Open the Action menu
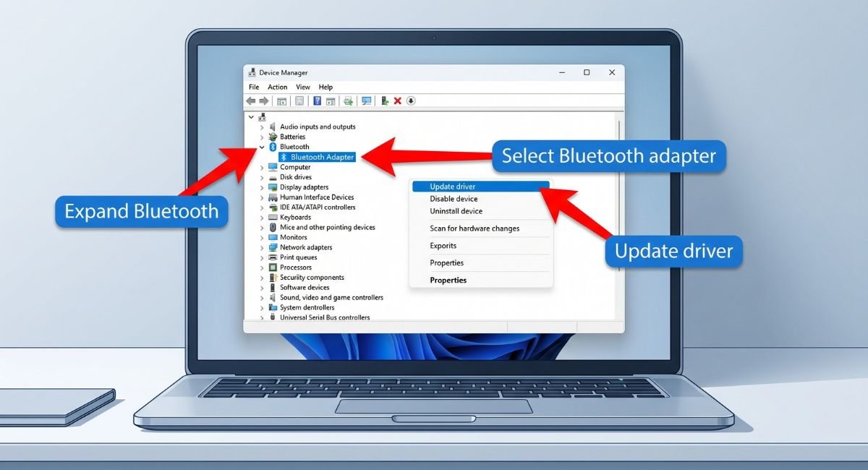Image resolution: width=868 pixels, height=470 pixels. 278,87
